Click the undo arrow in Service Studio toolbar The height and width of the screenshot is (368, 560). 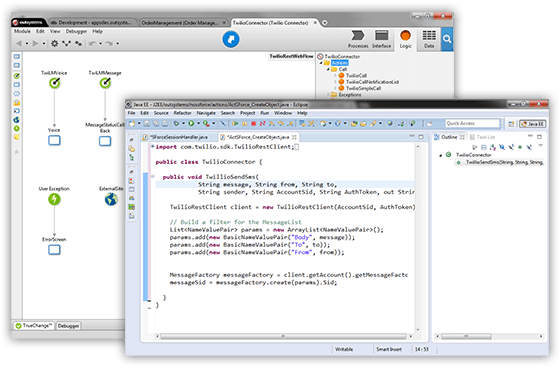point(92,44)
